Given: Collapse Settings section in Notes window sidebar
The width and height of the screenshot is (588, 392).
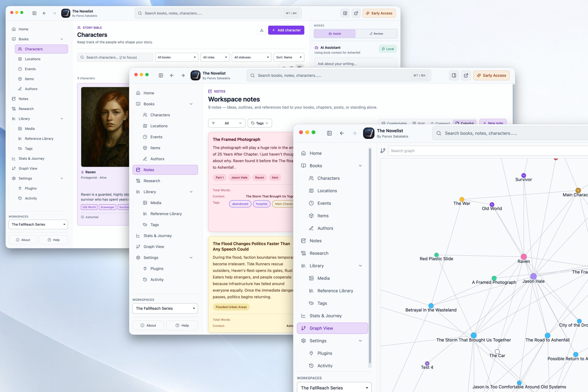Looking at the screenshot, I should click(x=191, y=257).
